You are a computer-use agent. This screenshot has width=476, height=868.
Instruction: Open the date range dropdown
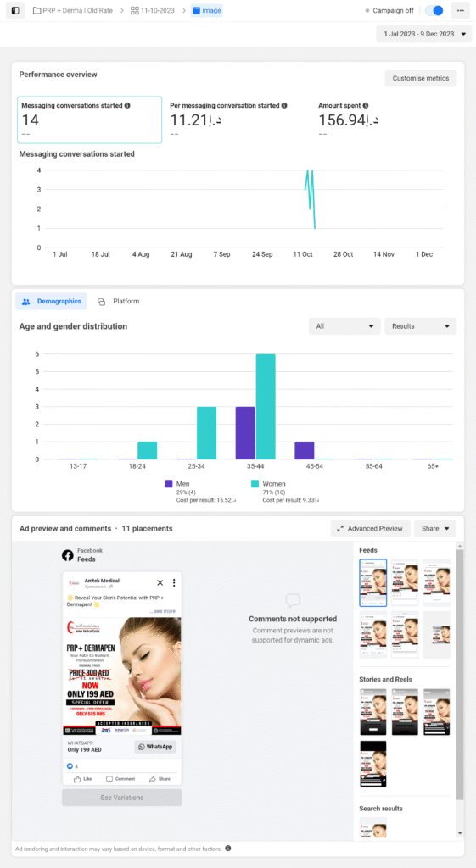click(x=424, y=34)
